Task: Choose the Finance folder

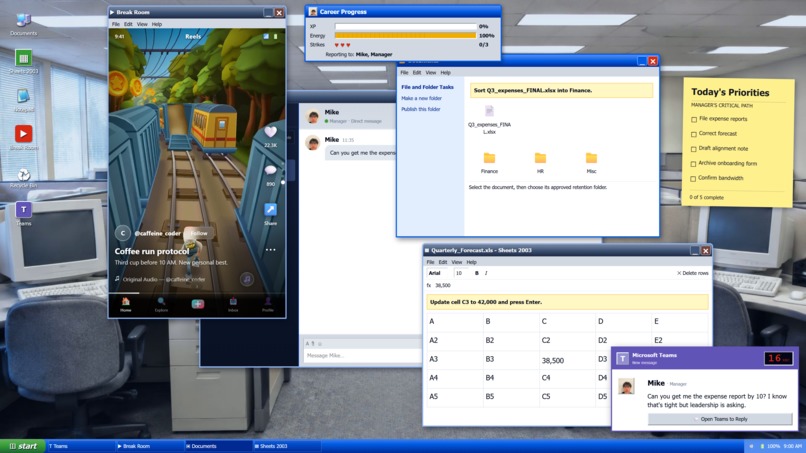Action: (x=489, y=162)
